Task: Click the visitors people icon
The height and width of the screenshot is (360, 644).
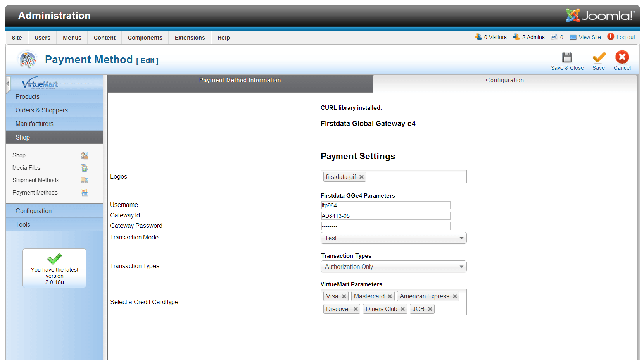Action: tap(478, 37)
